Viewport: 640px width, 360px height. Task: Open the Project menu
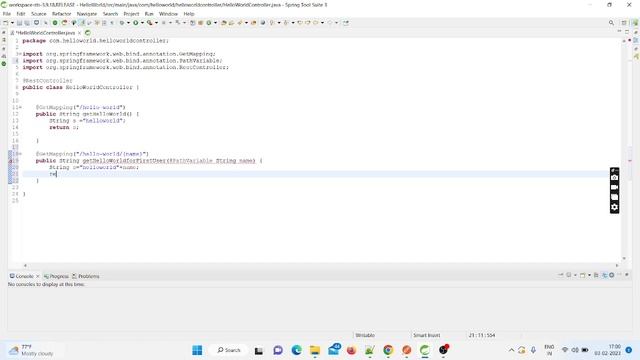pyautogui.click(x=131, y=14)
